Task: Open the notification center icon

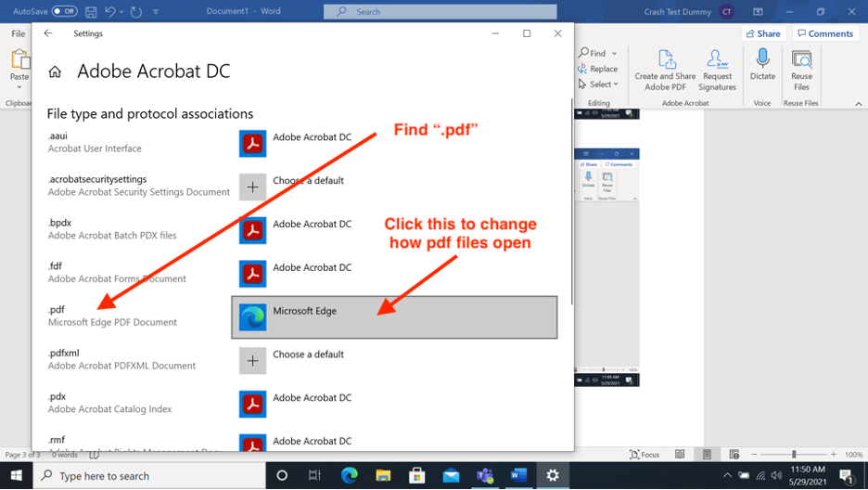Action: click(x=847, y=475)
